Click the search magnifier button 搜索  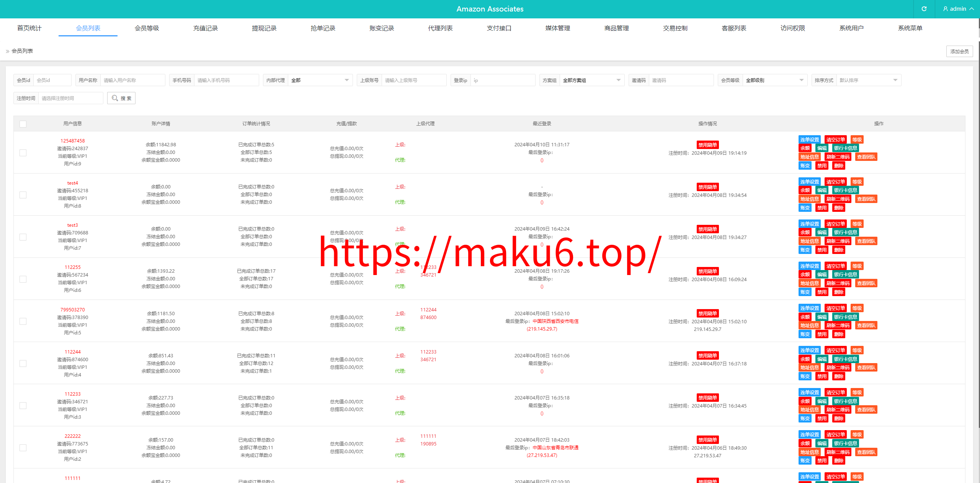coord(121,98)
